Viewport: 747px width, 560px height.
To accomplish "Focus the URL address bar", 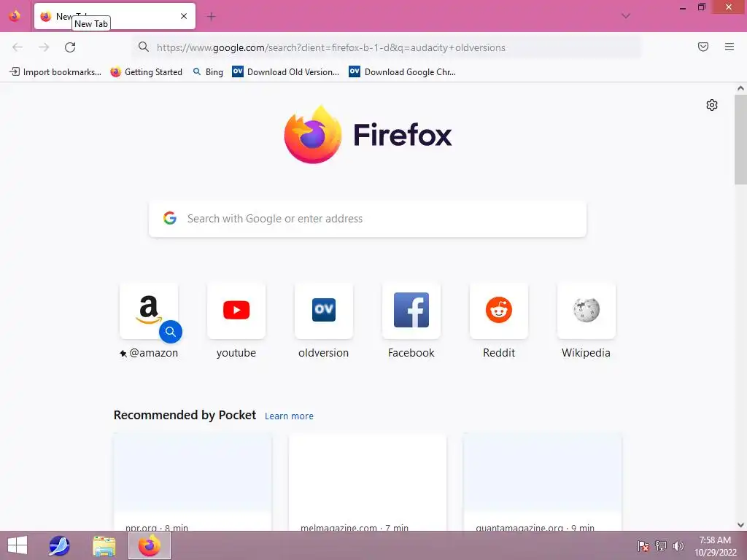I will pos(387,47).
